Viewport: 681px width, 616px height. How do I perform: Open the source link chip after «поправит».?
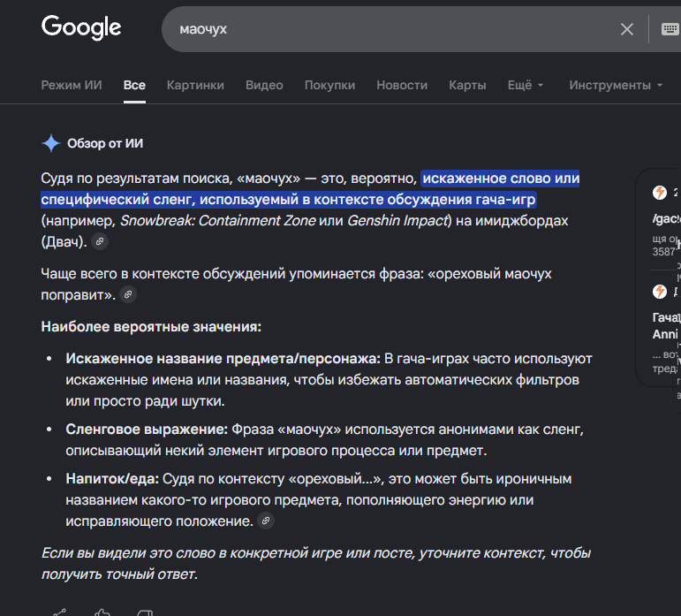point(128,294)
